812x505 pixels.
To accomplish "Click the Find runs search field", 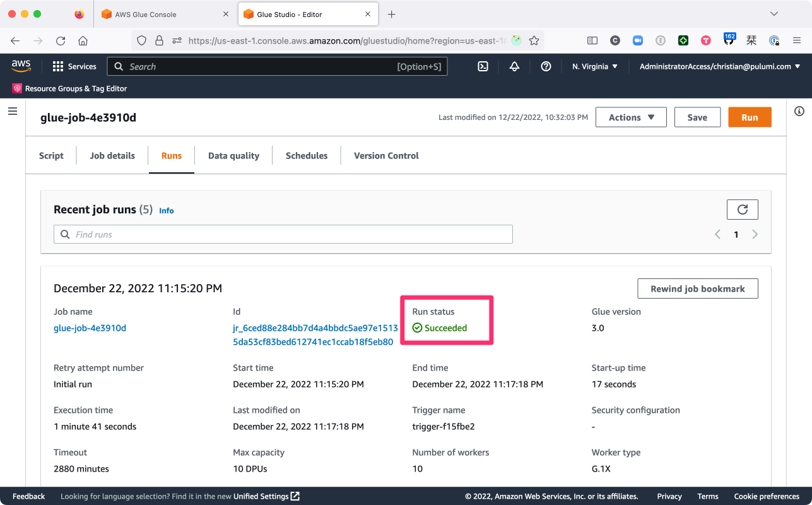I will (x=283, y=234).
